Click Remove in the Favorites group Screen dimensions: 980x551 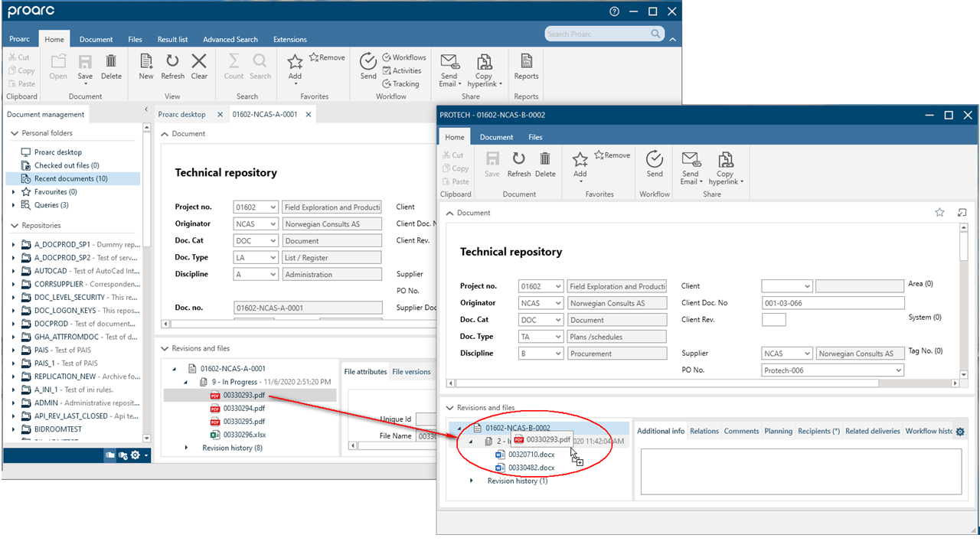click(x=326, y=57)
